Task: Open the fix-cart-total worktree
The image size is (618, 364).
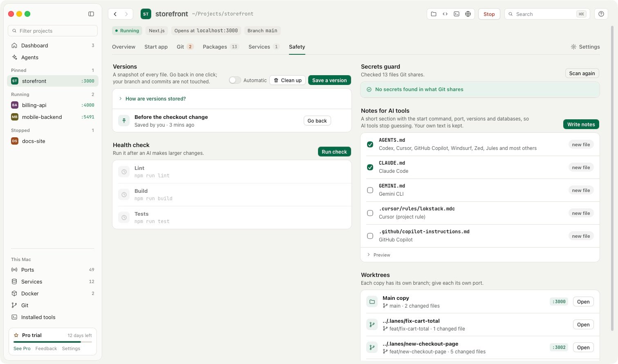Action: pos(583,325)
